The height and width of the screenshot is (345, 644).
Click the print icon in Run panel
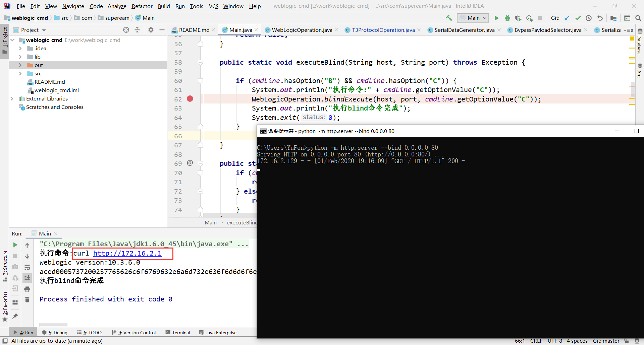point(27,289)
